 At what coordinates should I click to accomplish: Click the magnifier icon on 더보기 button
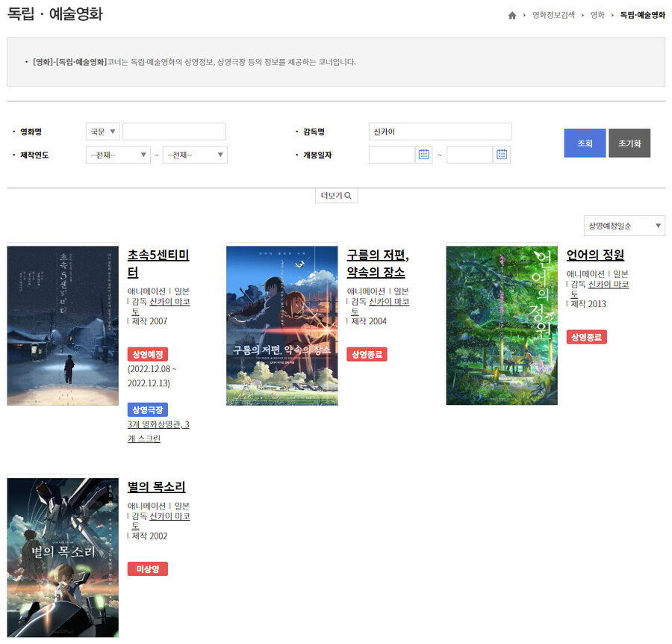[x=348, y=196]
